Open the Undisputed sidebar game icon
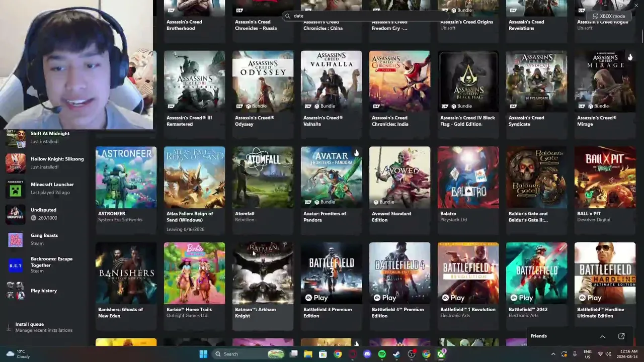 15,214
